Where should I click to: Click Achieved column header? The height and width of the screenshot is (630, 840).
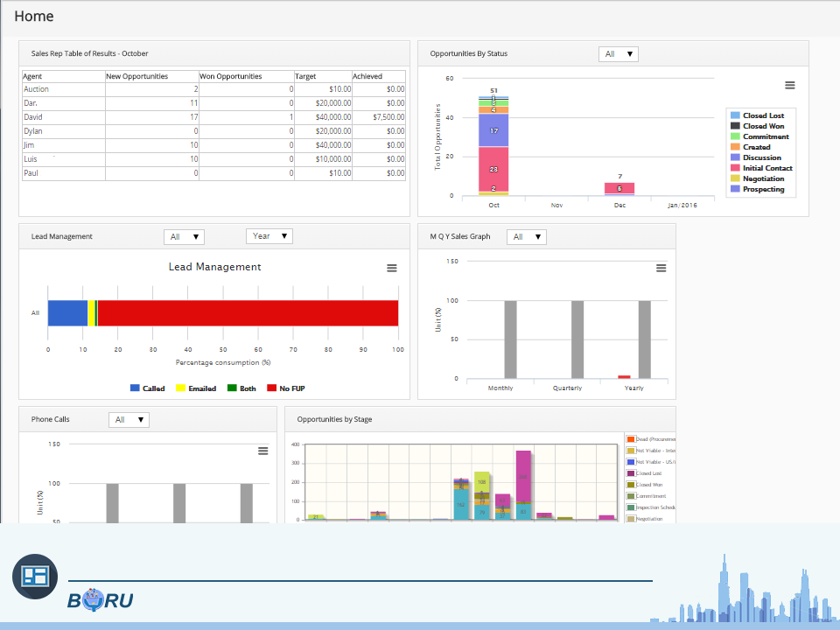point(379,76)
